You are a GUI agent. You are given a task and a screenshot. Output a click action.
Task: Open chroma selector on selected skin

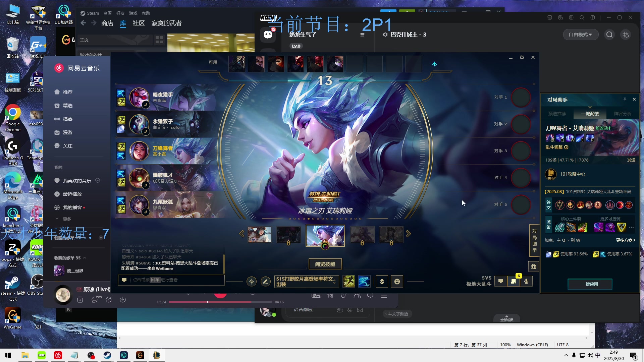325,246
